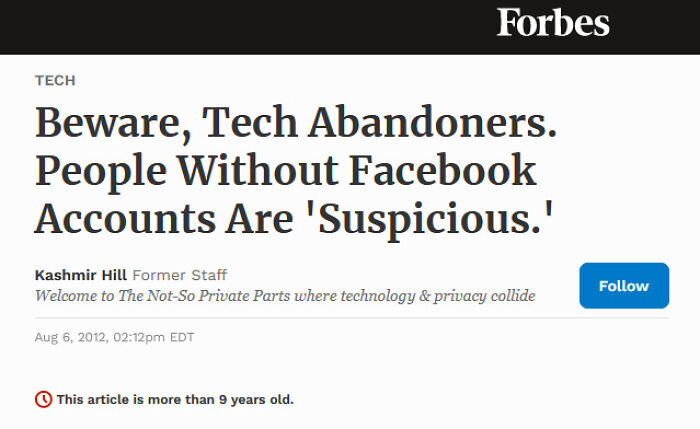The width and height of the screenshot is (700, 429).
Task: Open Kashmir Hill's author profile
Action: (x=80, y=275)
